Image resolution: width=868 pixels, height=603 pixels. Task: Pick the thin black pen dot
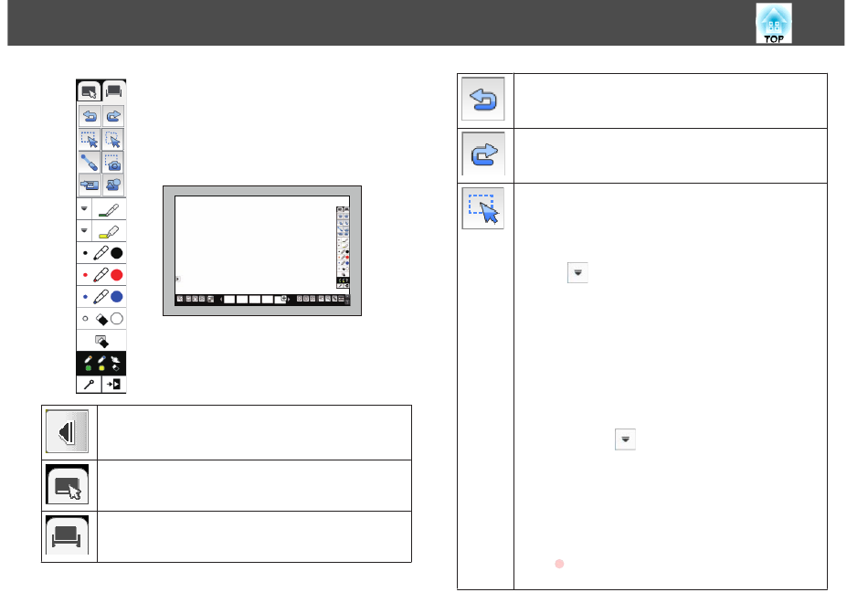pos(85,253)
